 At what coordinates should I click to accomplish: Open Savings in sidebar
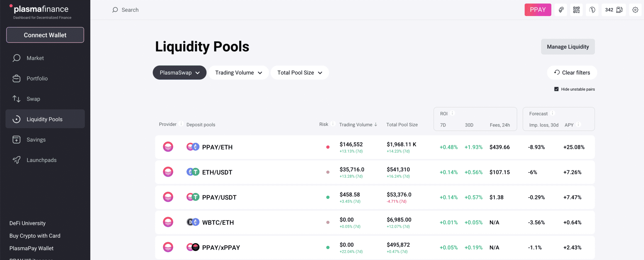click(x=45, y=140)
